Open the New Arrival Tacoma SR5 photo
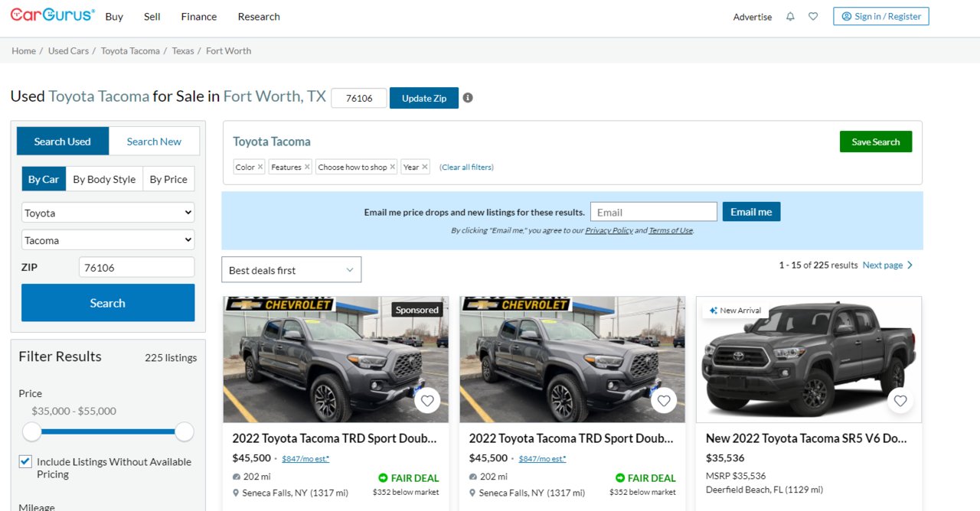 (x=809, y=360)
